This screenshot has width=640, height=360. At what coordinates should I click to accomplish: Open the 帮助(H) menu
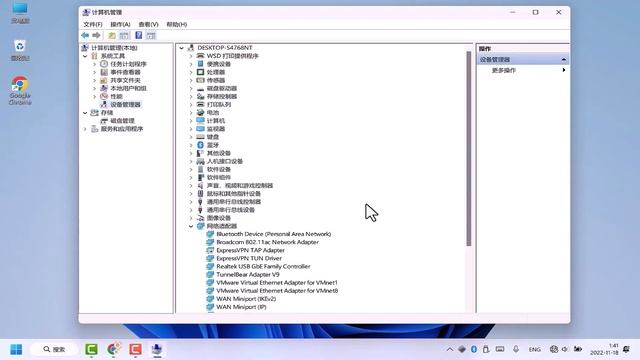click(176, 24)
